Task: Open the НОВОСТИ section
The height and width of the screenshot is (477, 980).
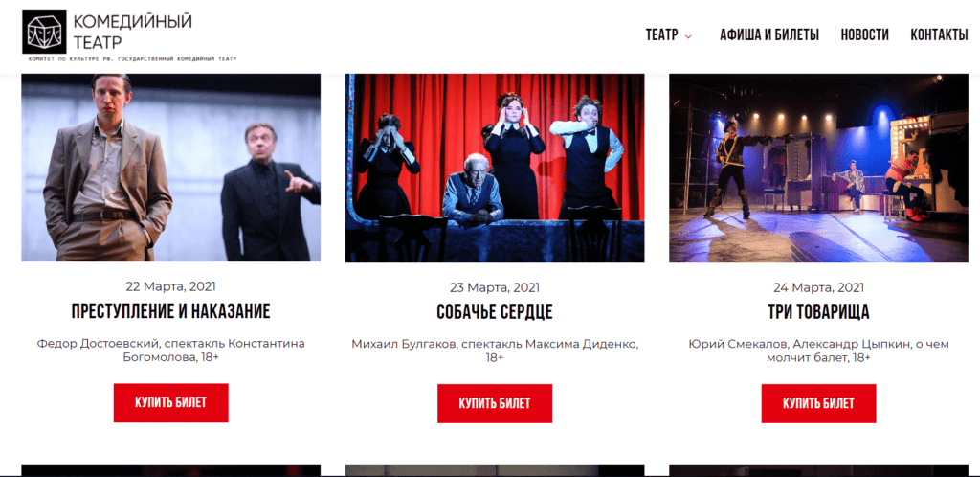Action: click(x=864, y=35)
